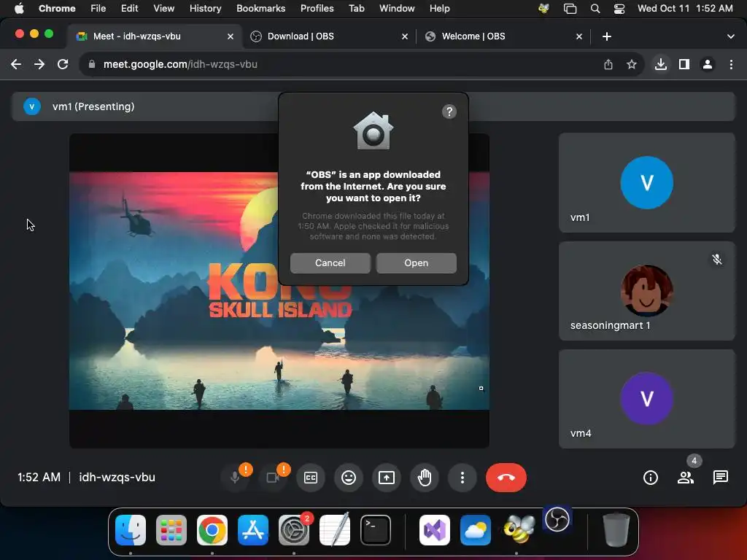Viewport: 747px width, 560px height.
Task: Open the emoji reactions button
Action: click(349, 477)
